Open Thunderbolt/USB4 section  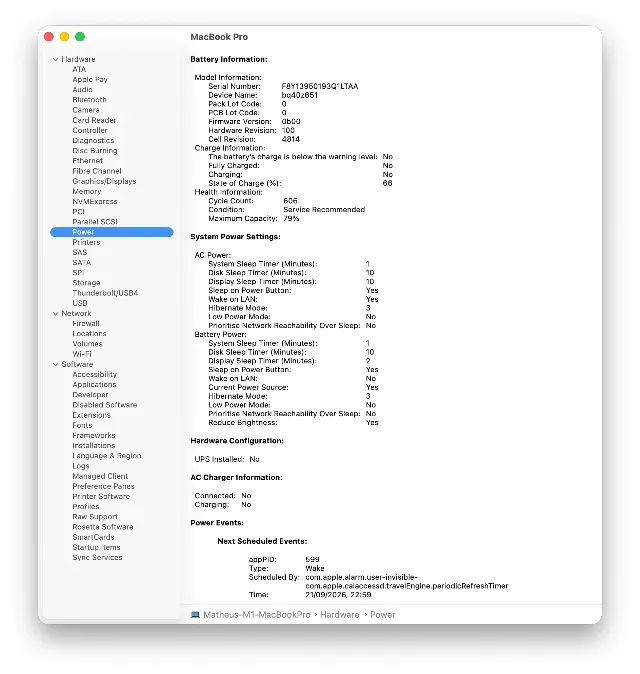(x=105, y=293)
